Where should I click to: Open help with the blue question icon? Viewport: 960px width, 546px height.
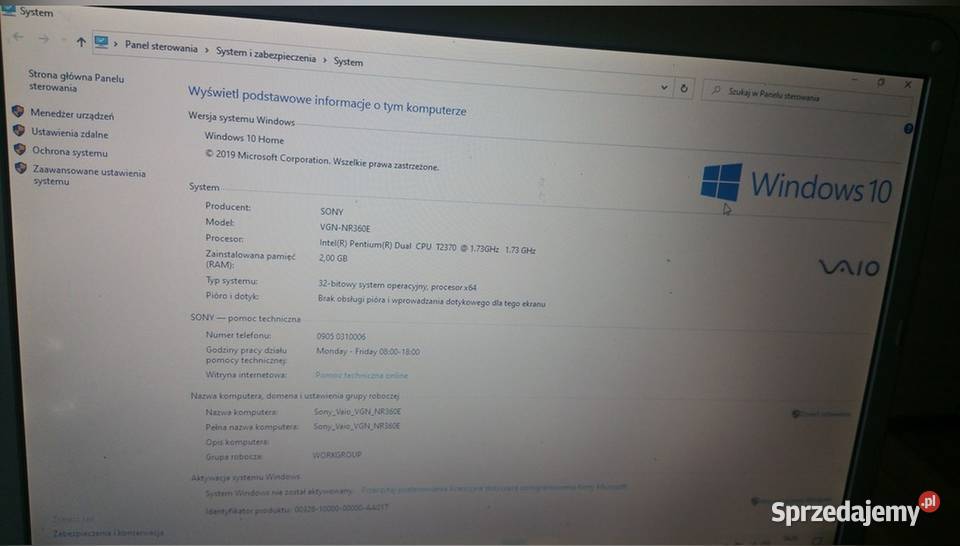coord(908,129)
